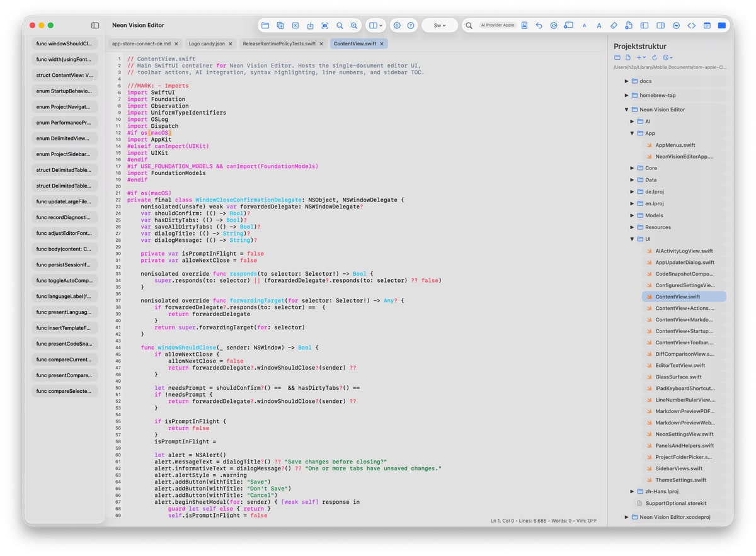Click the rectangle-with-dot toolbar icon
The image size is (756, 556).
(568, 25)
